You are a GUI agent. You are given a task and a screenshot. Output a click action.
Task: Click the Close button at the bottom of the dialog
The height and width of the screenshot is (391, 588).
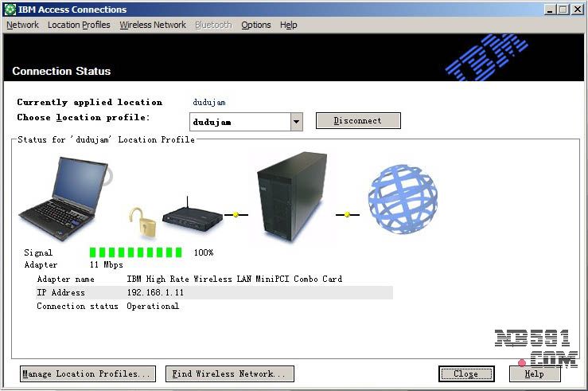tap(466, 373)
